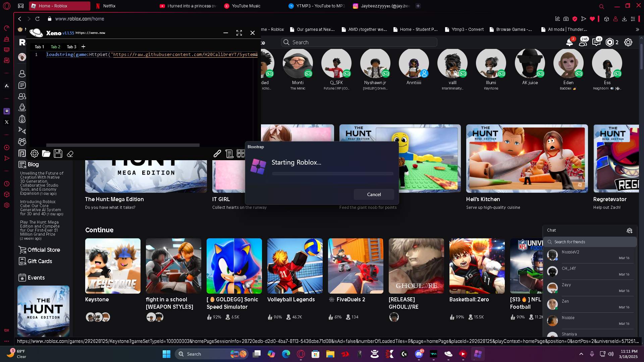Open Roblox Trade sidebar icon

pyautogui.click(x=22, y=130)
